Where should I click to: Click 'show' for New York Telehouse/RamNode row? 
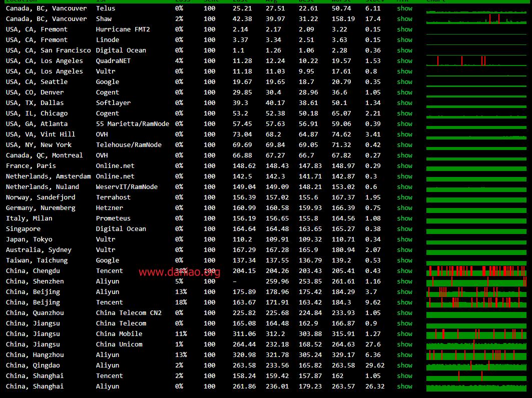404,145
